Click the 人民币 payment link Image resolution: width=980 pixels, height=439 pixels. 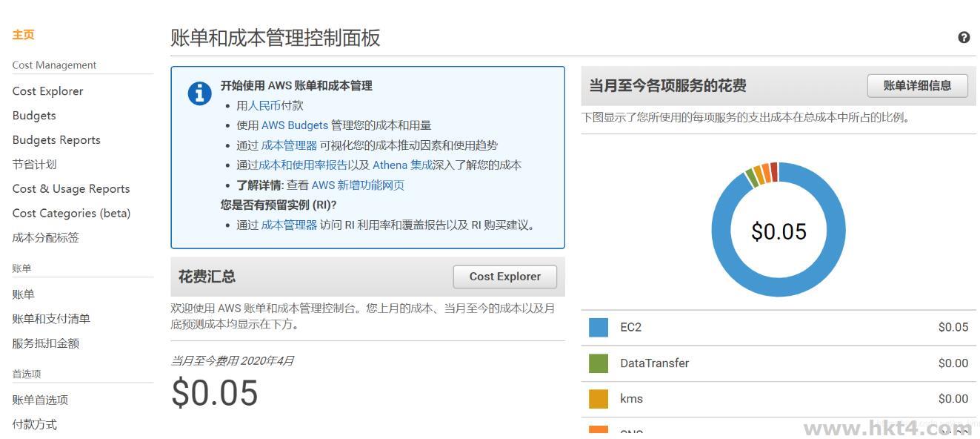coord(264,106)
